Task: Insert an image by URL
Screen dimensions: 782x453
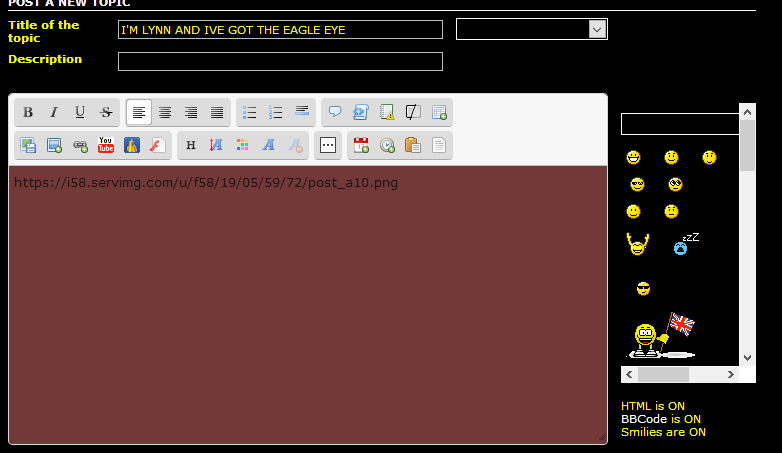Action: (54, 145)
